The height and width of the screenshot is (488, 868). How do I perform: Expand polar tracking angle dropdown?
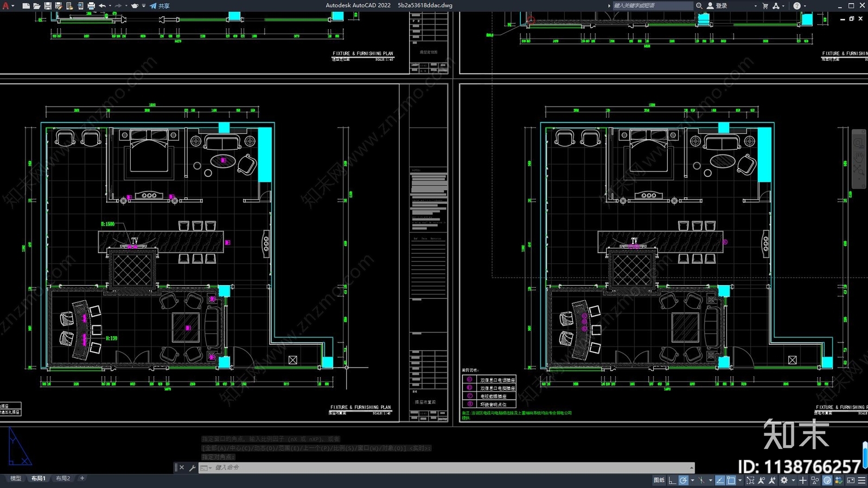692,480
